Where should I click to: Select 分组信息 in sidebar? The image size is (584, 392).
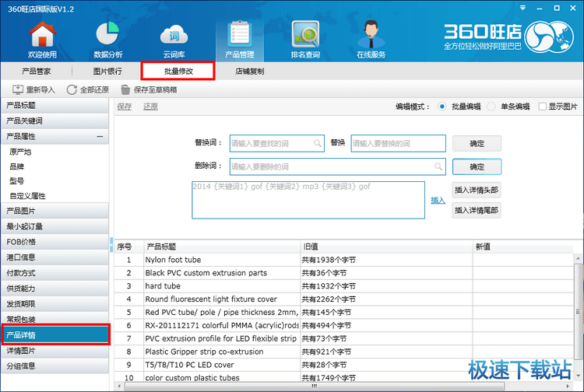pyautogui.click(x=55, y=366)
